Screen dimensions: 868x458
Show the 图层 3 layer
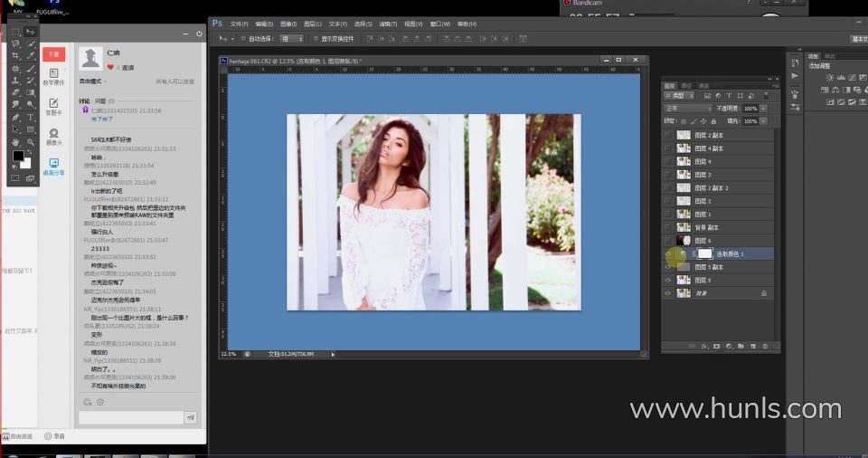[667, 175]
